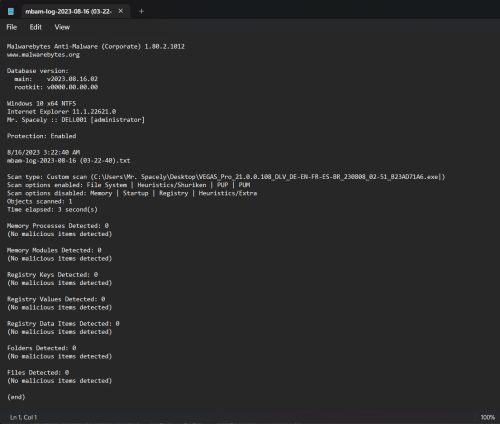Open the View menu
The image size is (500, 424).
tap(62, 27)
